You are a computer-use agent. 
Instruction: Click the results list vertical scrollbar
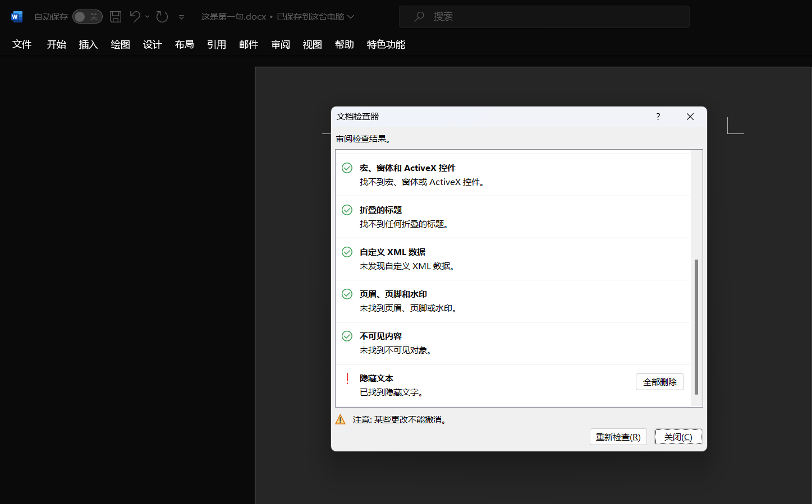(696, 326)
